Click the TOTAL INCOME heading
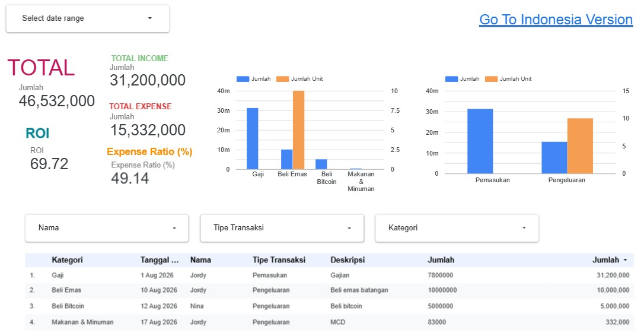Image resolution: width=644 pixels, height=336 pixels. 139,58
